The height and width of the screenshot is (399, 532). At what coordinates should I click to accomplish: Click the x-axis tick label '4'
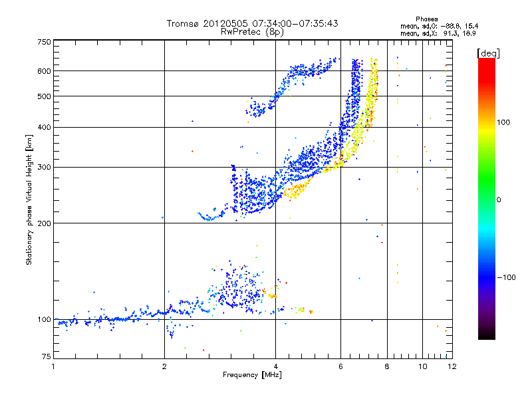coord(275,366)
